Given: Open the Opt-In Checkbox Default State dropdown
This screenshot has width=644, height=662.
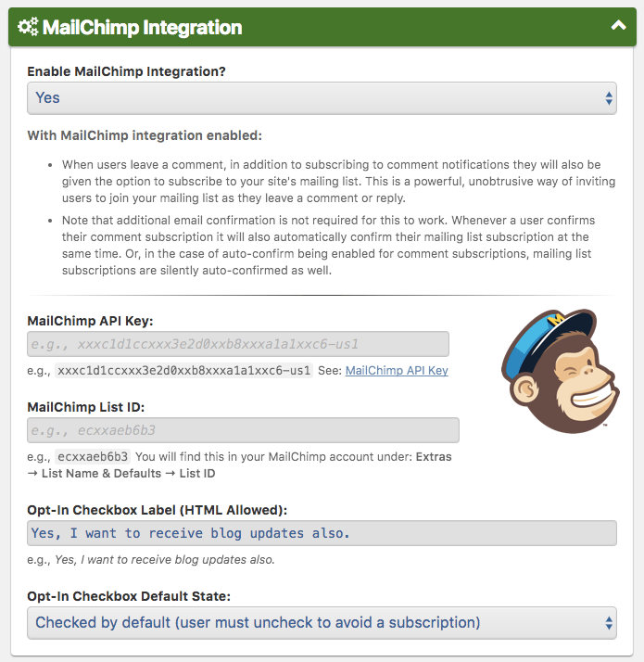Looking at the screenshot, I should point(322,623).
